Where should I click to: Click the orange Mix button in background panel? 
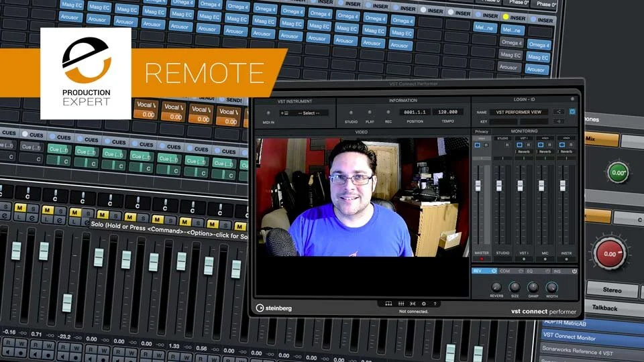tap(602, 139)
